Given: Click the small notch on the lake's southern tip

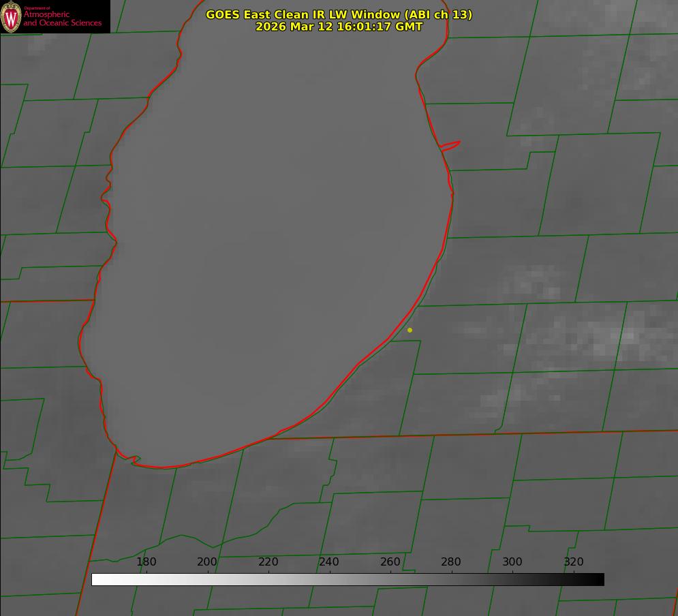Looking at the screenshot, I should point(135,461).
